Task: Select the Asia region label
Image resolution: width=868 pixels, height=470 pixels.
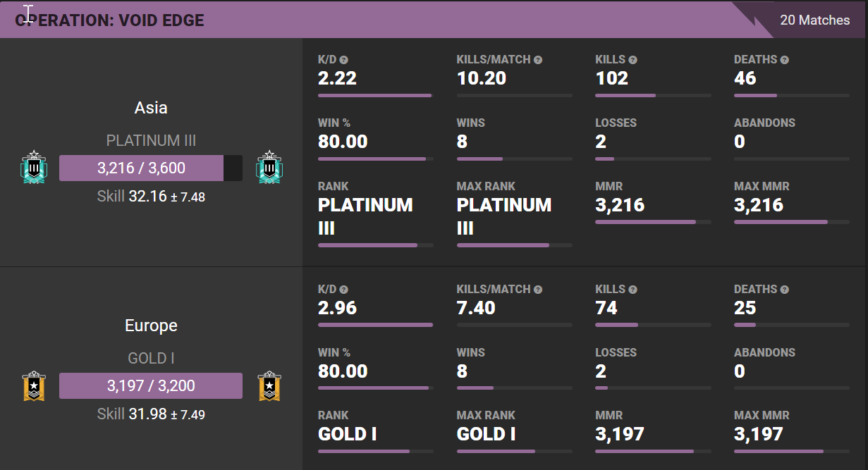Action: [x=151, y=108]
